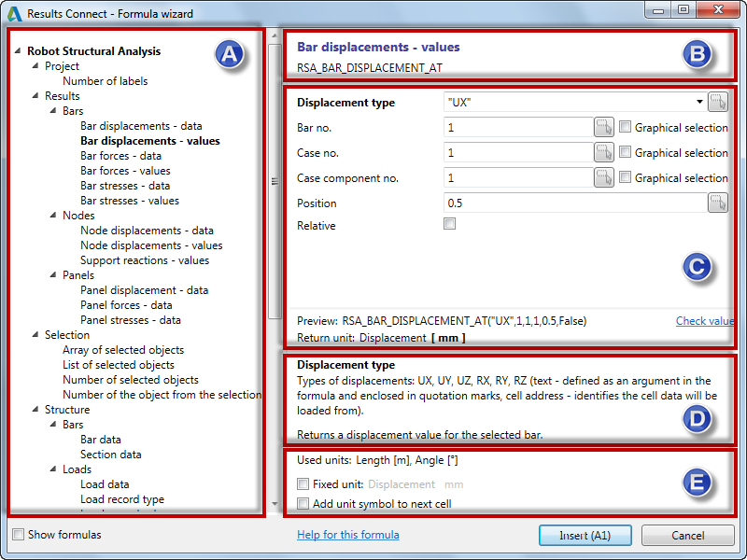Select Bar forces - data
Viewport: 747px width, 560px height.
click(x=120, y=156)
